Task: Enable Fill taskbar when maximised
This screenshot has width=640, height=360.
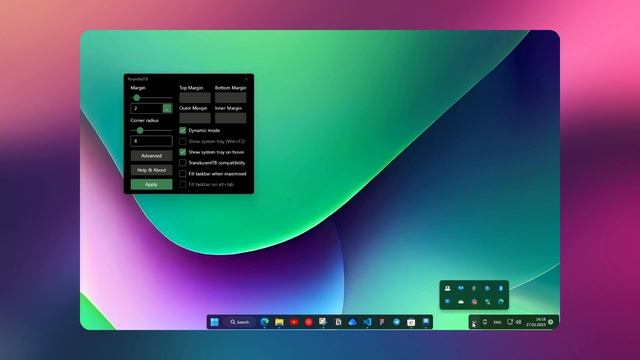Action: (183, 173)
